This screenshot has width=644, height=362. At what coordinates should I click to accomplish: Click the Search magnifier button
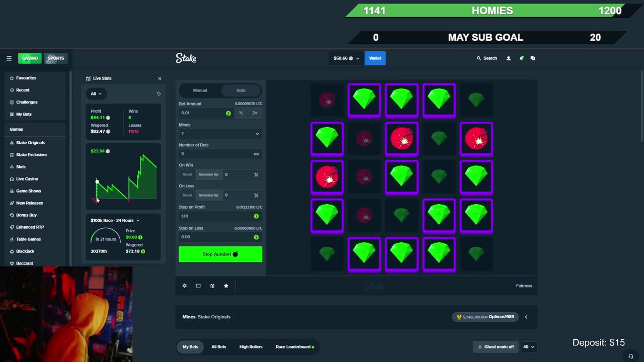click(487, 58)
